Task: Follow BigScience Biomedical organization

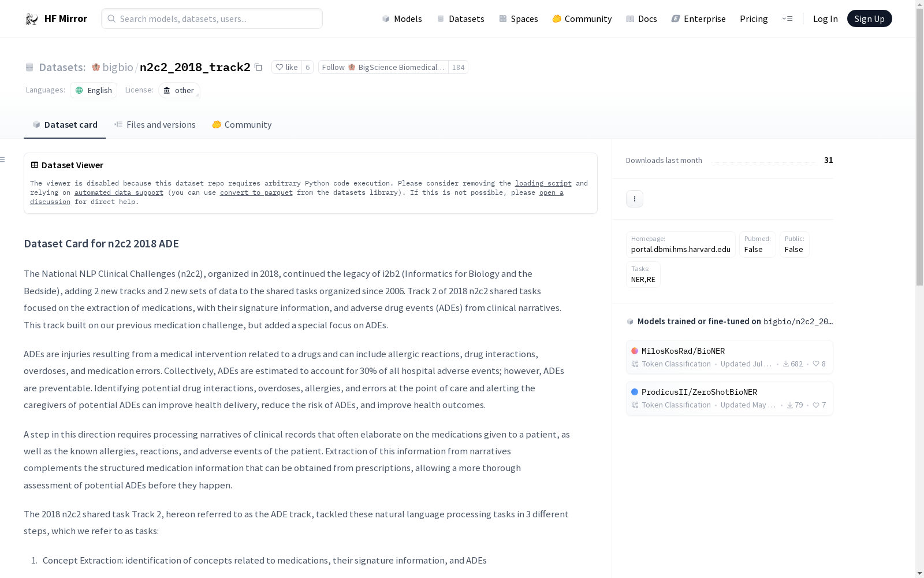Action: pyautogui.click(x=383, y=67)
